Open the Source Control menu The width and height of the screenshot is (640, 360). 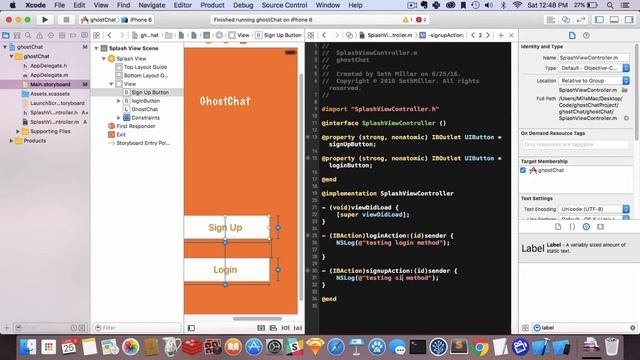click(284, 5)
